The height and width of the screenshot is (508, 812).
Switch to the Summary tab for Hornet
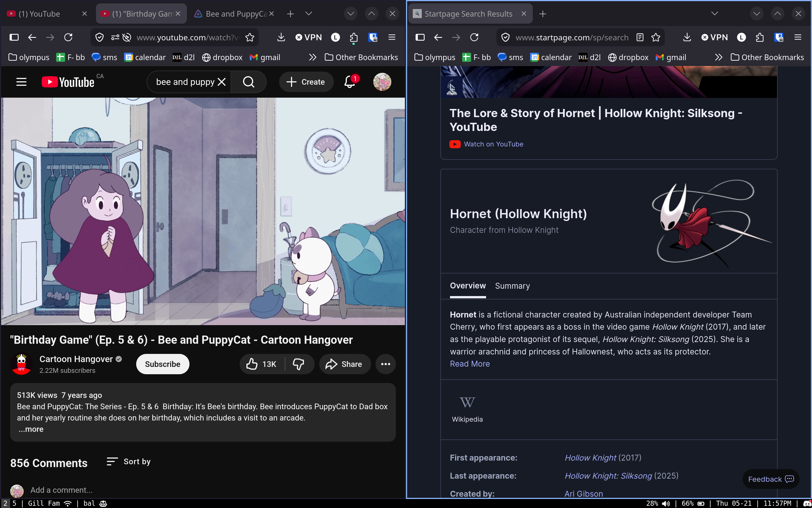coord(512,286)
